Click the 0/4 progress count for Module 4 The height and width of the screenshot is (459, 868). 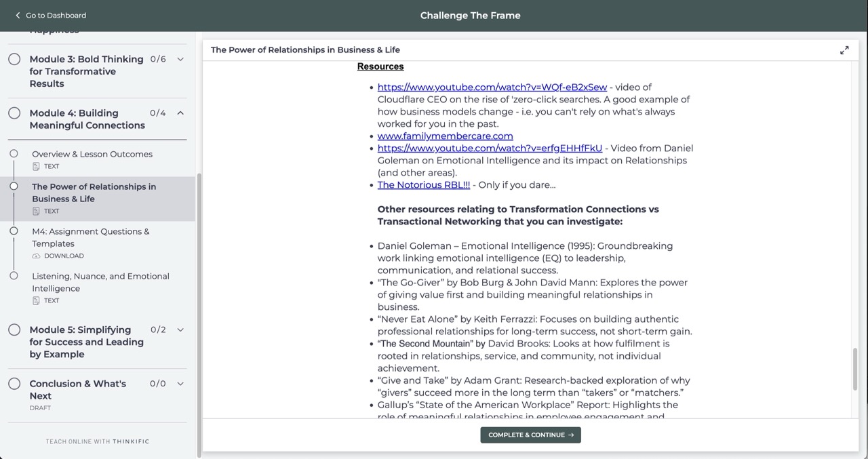158,113
